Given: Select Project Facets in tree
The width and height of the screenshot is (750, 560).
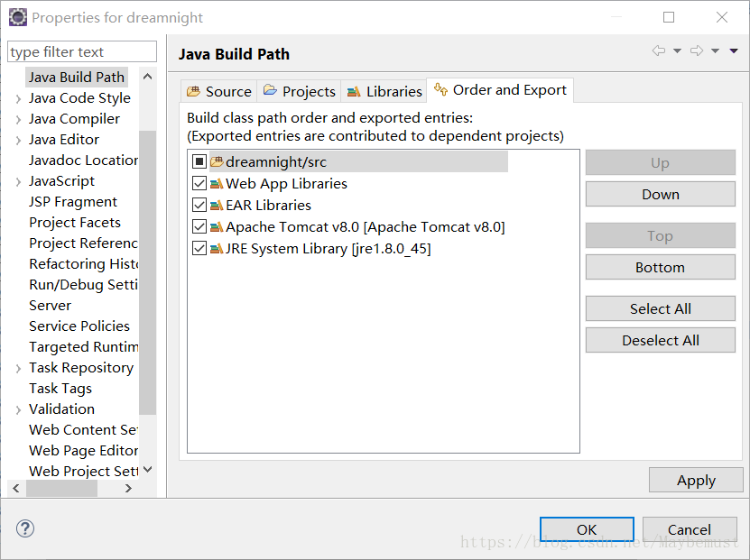Looking at the screenshot, I should (75, 222).
